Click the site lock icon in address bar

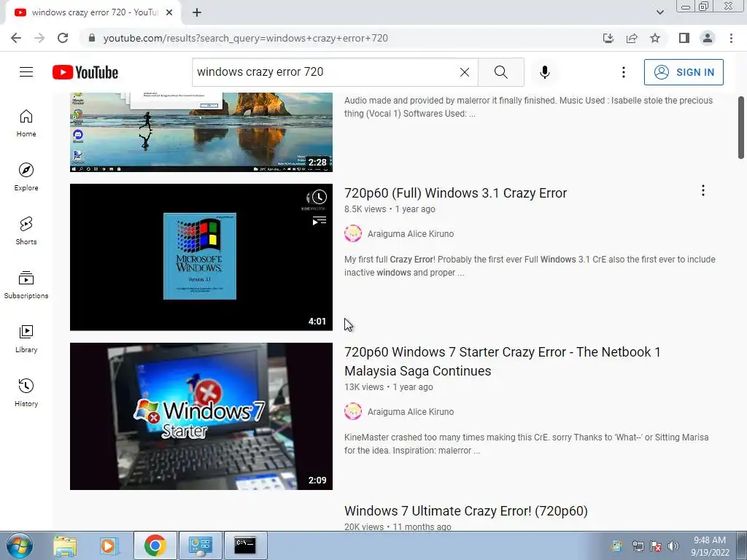92,38
